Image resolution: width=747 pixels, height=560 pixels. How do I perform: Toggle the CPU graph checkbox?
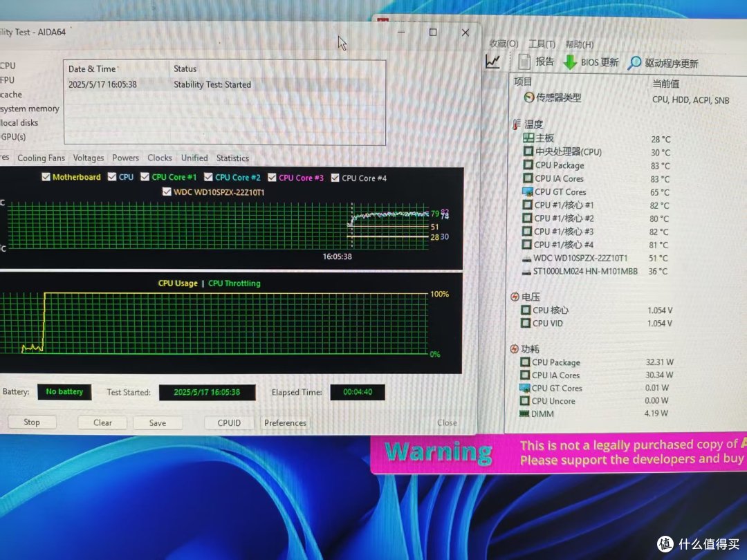point(112,177)
